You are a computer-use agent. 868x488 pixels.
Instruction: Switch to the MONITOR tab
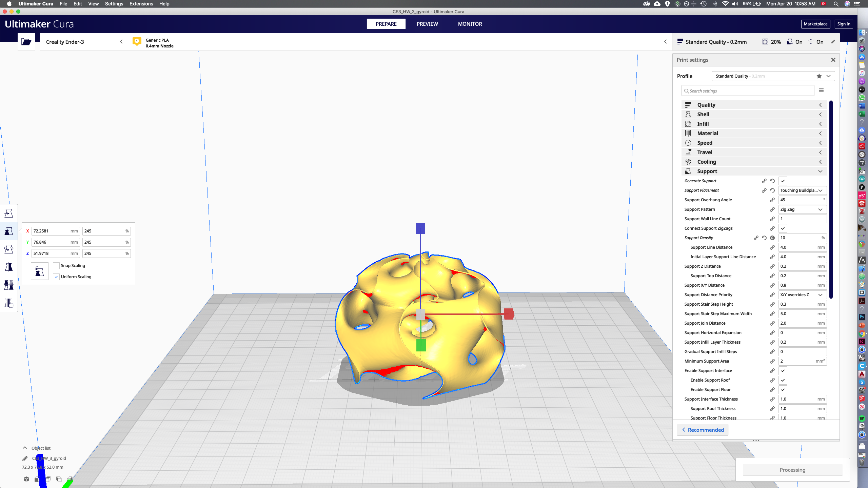[x=470, y=24]
